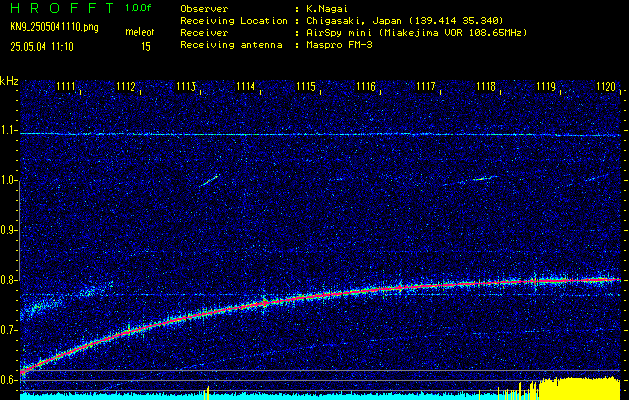Click the 1114 time marker
This screenshot has width=629, height=400.
pyautogui.click(x=246, y=86)
